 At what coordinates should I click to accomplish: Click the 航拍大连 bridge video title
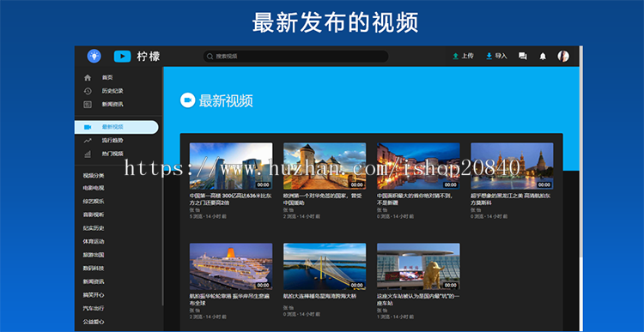(x=320, y=296)
